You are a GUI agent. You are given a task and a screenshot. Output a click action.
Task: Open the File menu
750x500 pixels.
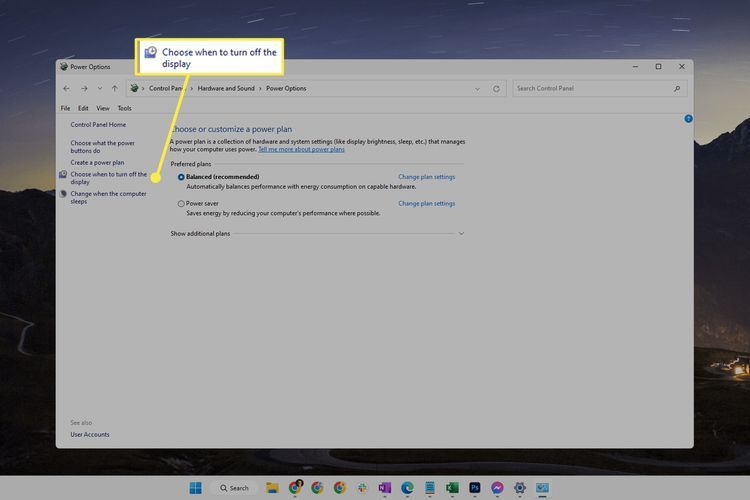(65, 108)
